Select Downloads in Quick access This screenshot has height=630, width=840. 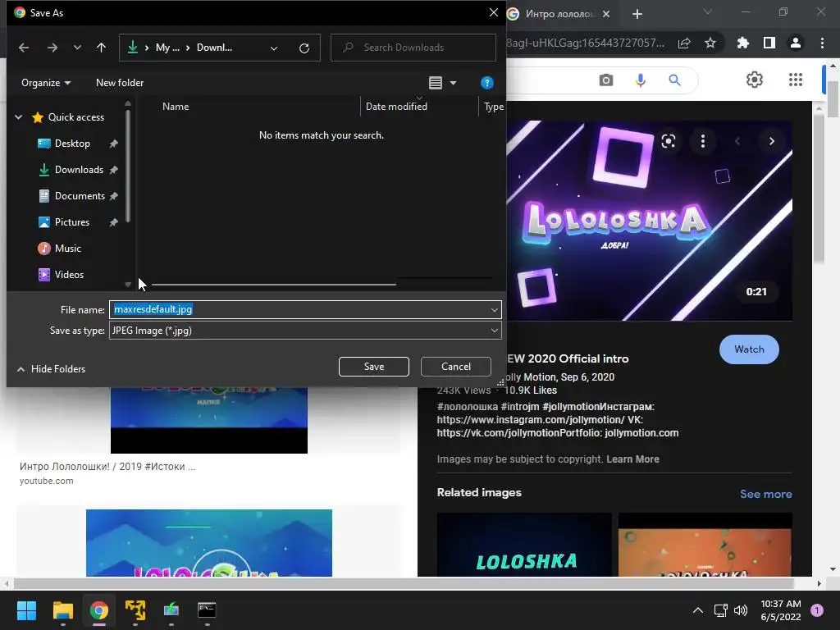tap(78, 169)
